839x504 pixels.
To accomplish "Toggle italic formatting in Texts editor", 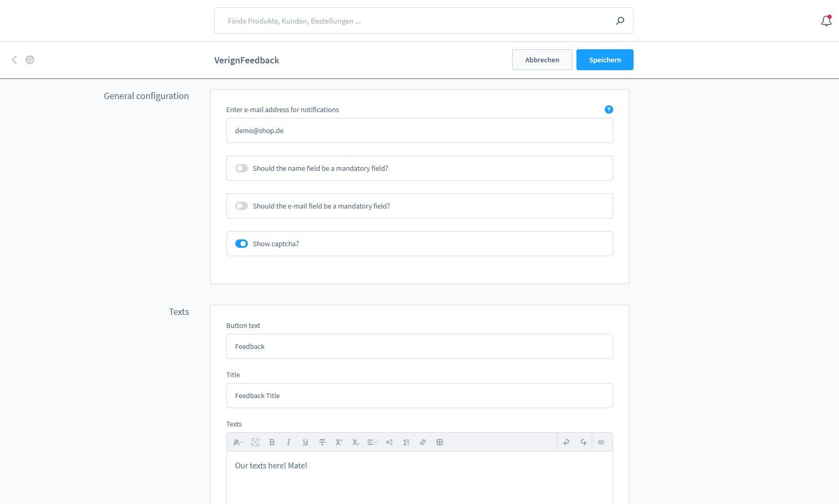I will [x=289, y=442].
